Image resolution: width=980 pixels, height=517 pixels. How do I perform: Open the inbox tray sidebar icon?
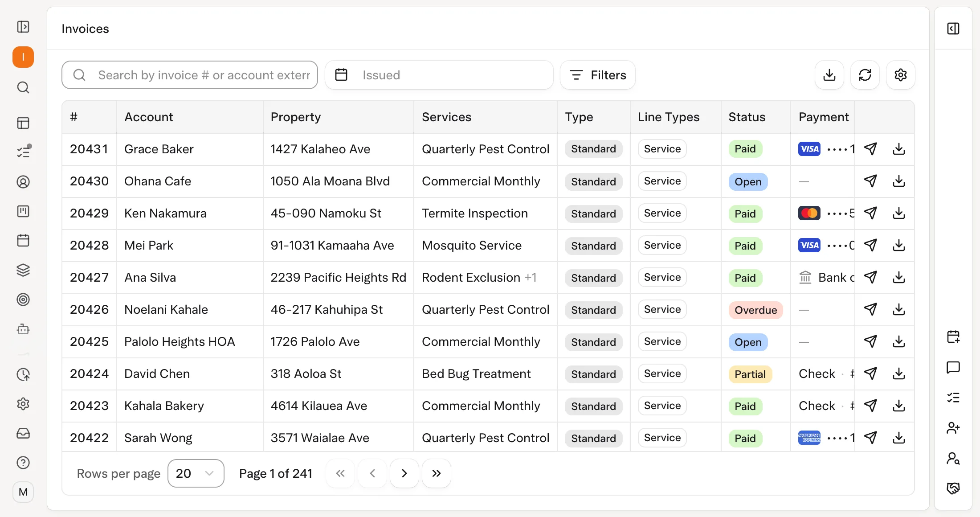[x=23, y=433]
